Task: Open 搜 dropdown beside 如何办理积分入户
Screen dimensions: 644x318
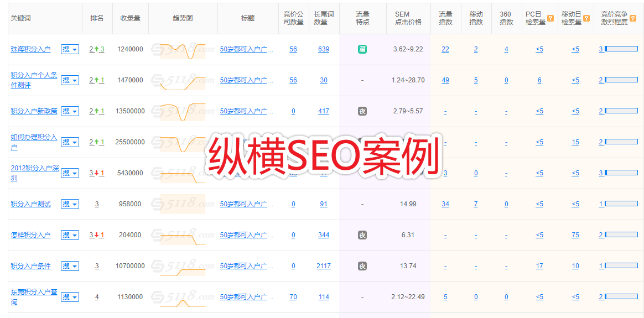Action: click(70, 142)
